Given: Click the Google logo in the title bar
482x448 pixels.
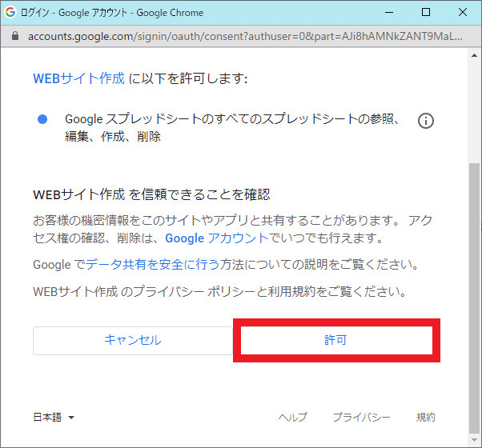Looking at the screenshot, I should coord(10,12).
